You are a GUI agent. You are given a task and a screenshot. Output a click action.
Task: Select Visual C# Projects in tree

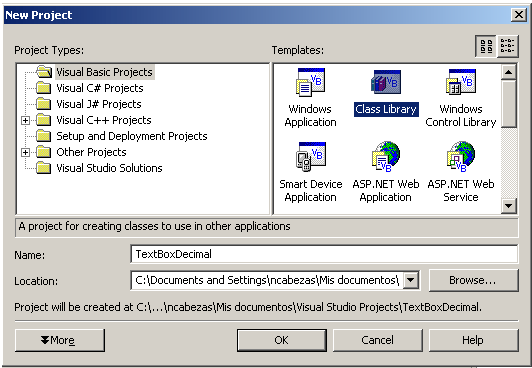[100, 88]
